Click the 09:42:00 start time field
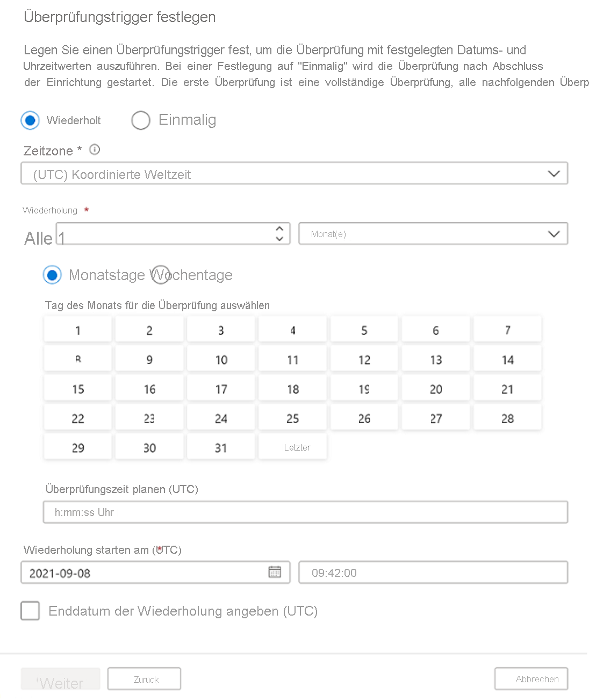 pos(433,572)
